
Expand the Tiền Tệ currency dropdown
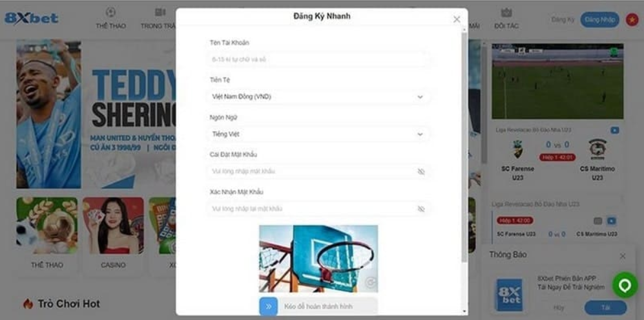(318, 97)
